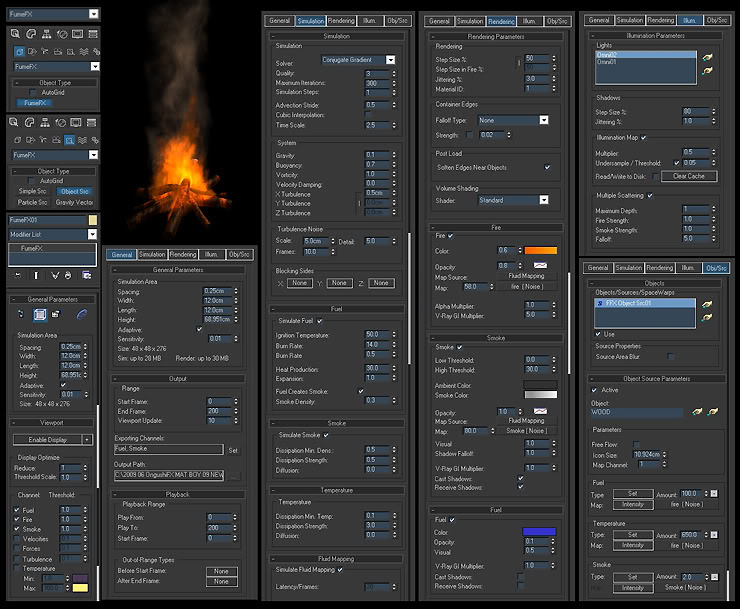This screenshot has height=609, width=740.
Task: Open the blue Fuel color swatch
Action: [x=539, y=532]
